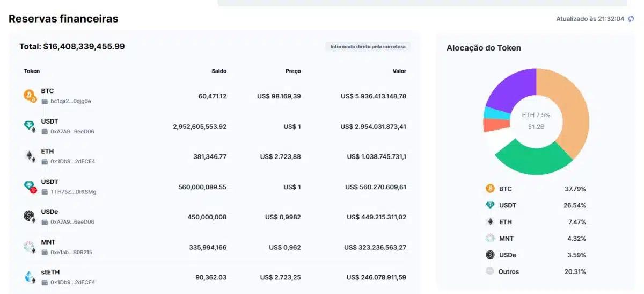Click USDT value US$ 560.270.609,61
Screen dimensions: 644x294
pos(376,187)
